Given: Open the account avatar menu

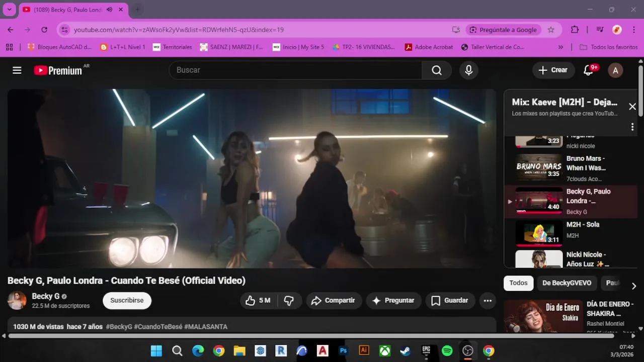Looking at the screenshot, I should pos(615,70).
